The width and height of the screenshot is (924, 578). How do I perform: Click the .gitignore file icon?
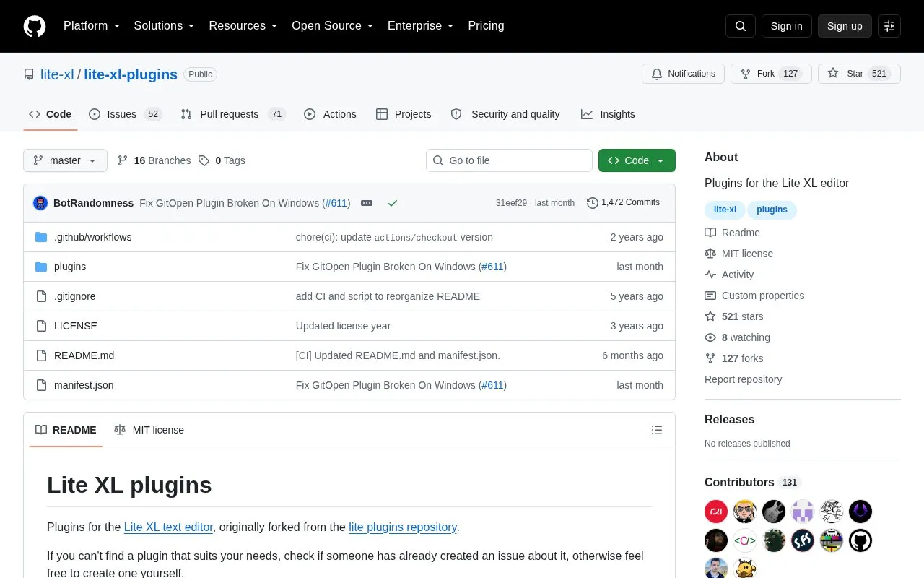[41, 296]
